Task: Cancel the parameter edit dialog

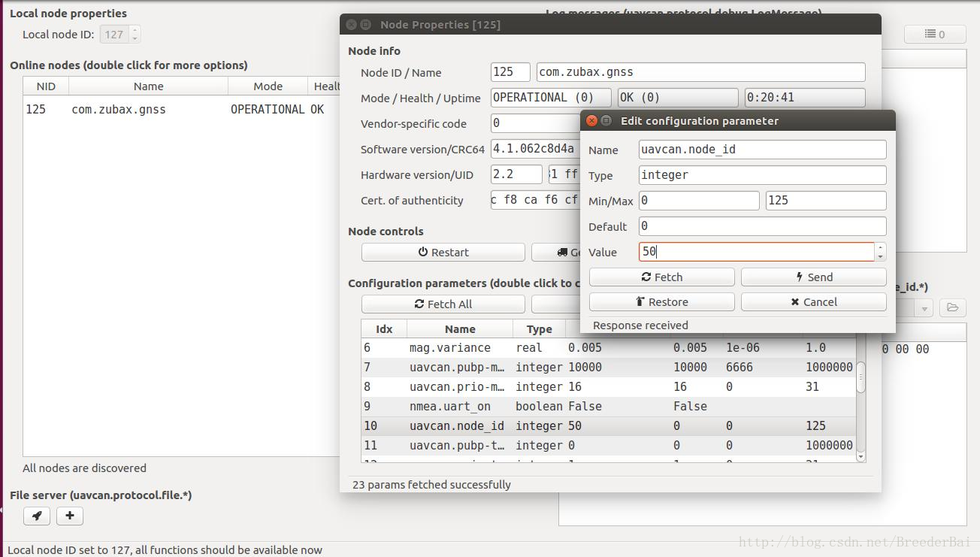Action: tap(813, 301)
